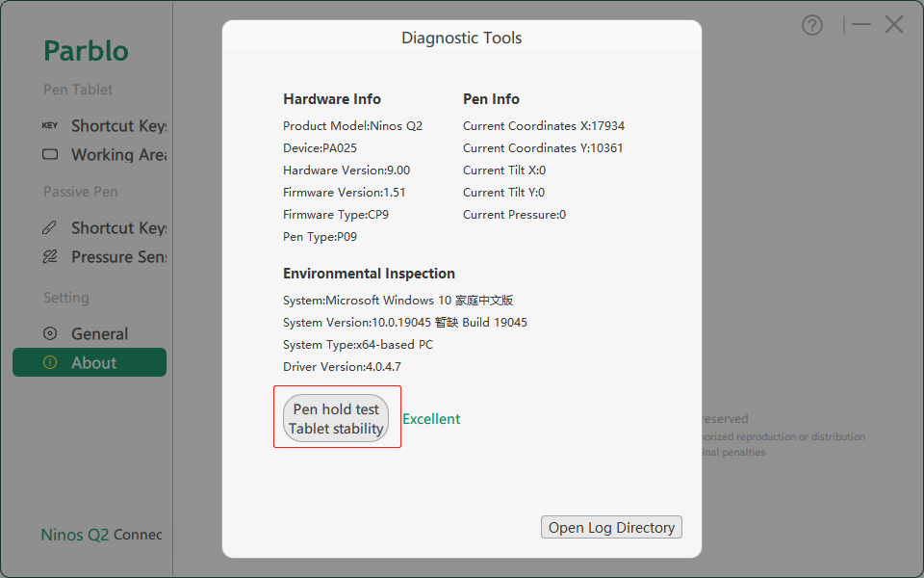Screen dimensions: 924x578
Task: Click the pen icon beside Shortcut Keys
Action: point(49,227)
